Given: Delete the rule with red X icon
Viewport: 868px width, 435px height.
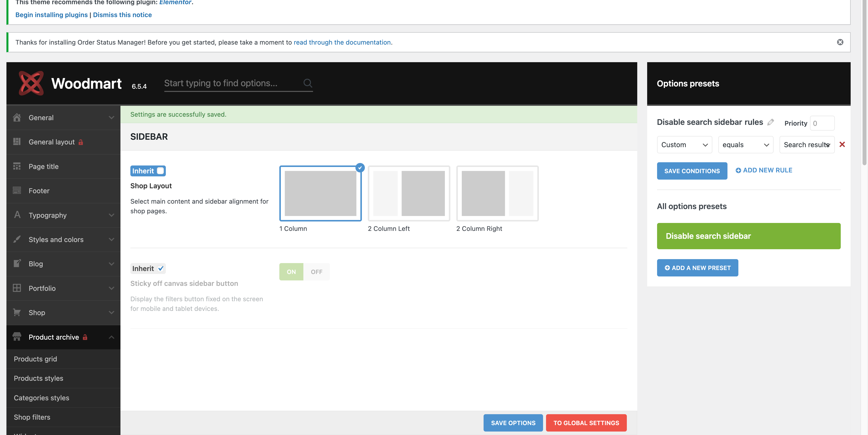Looking at the screenshot, I should click(842, 144).
